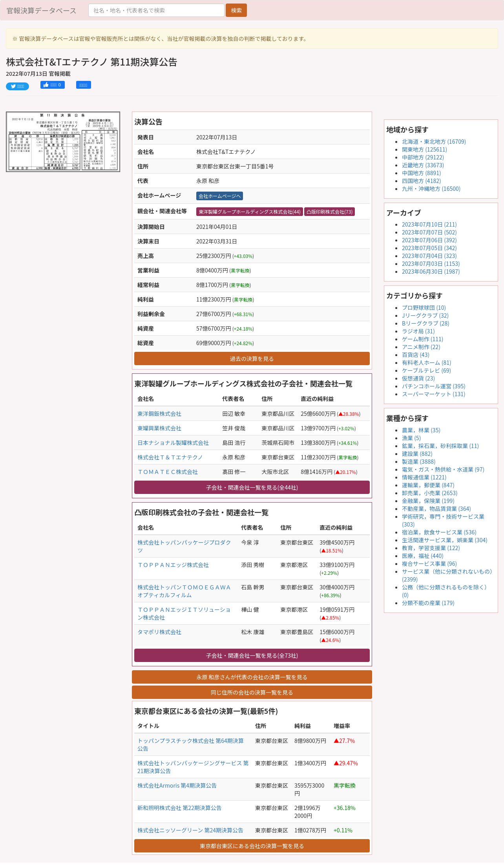Screen dimensions: 504x865
Task: Browse 卸売業，小売業 (2653) industry
Action: coord(429,493)
